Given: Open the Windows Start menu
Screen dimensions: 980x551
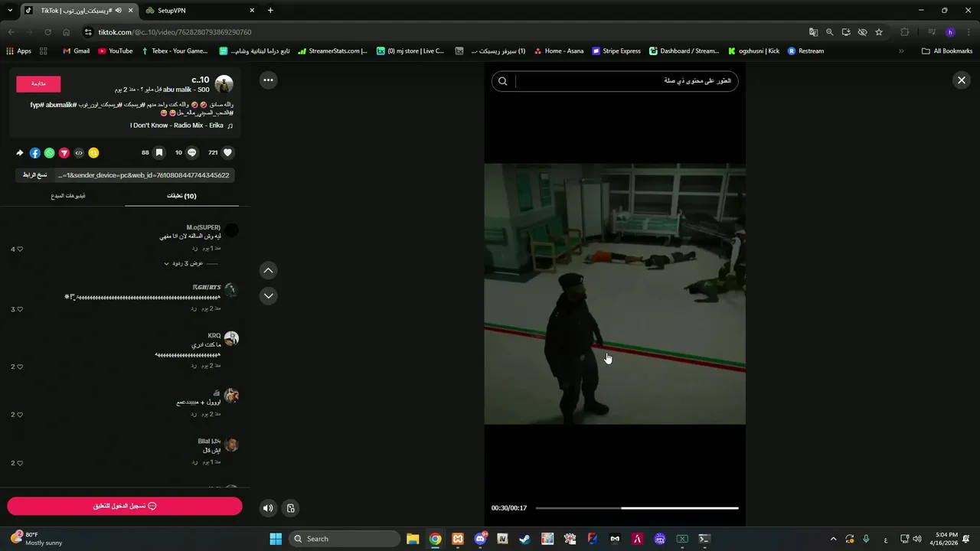Looking at the screenshot, I should pyautogui.click(x=276, y=539).
